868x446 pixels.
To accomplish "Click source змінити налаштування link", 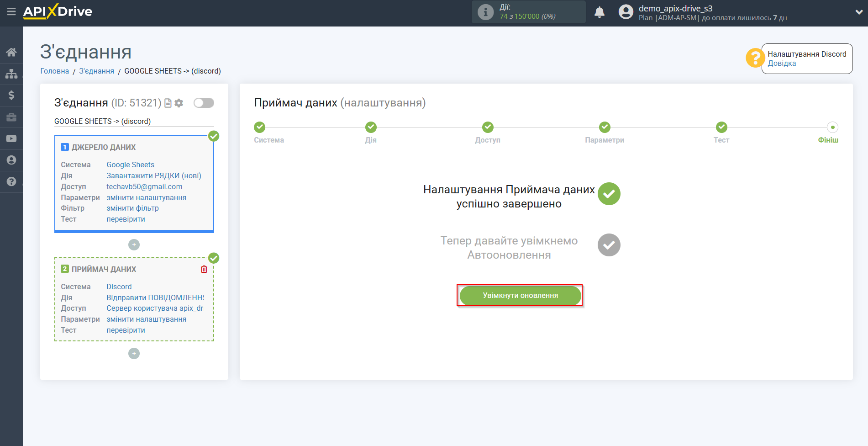I will pyautogui.click(x=147, y=197).
